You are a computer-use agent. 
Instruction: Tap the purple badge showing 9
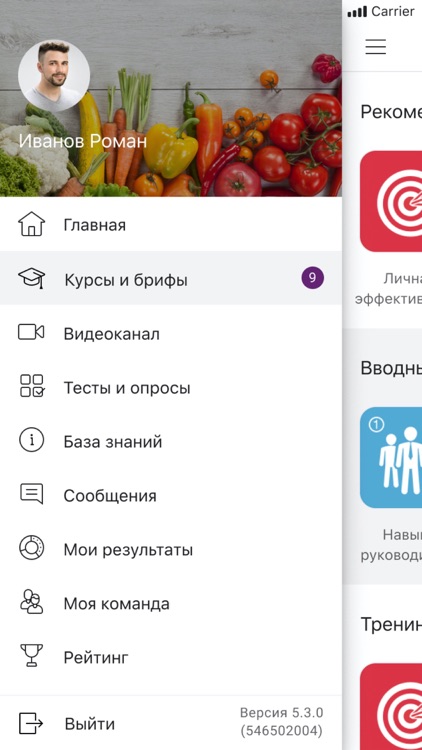[312, 278]
